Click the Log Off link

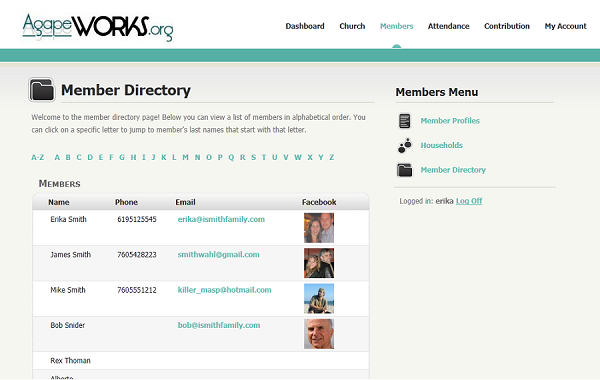pos(469,201)
